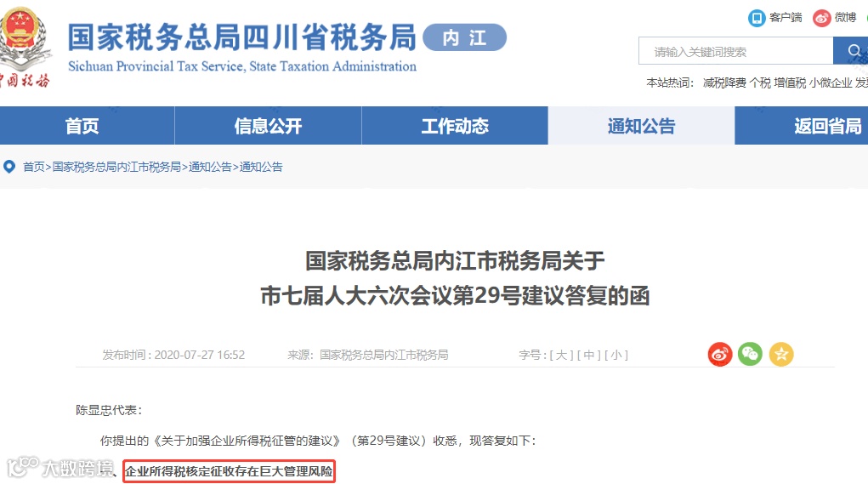The height and width of the screenshot is (484, 868).
Task: Open the 工作动态 navigation tab
Action: click(455, 126)
